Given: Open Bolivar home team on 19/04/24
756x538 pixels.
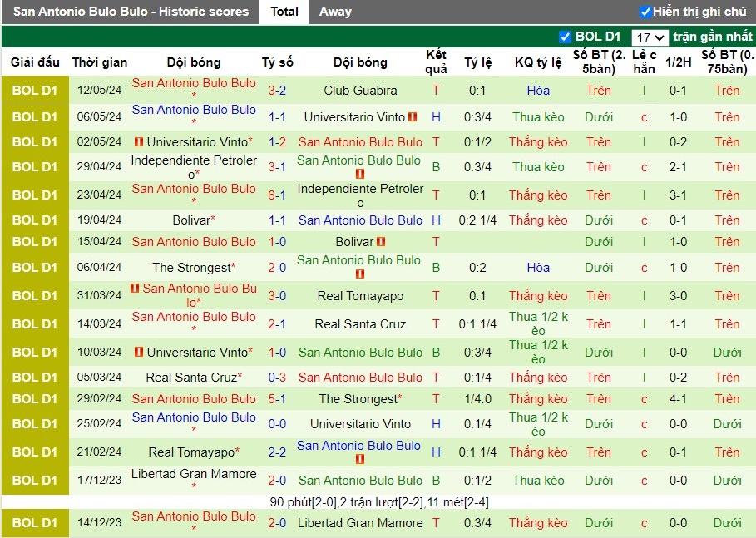Looking at the screenshot, I should 191,220.
